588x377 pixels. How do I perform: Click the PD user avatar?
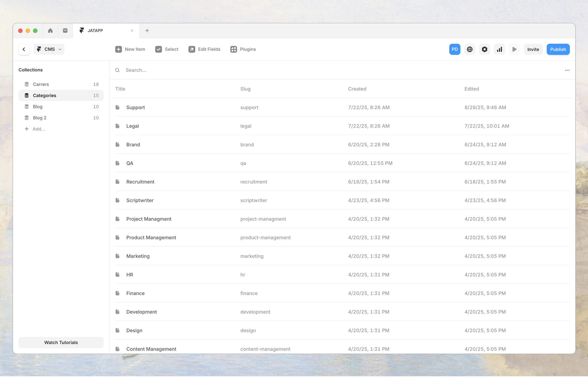[x=455, y=49]
